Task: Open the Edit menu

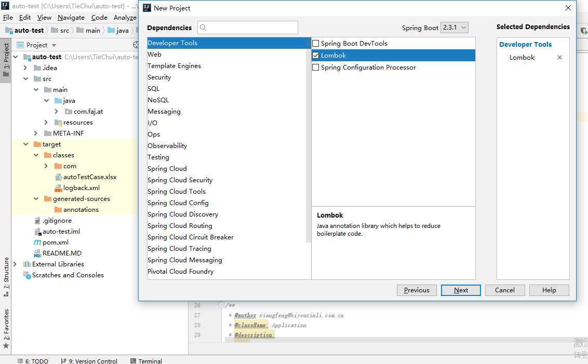Action: click(x=25, y=18)
